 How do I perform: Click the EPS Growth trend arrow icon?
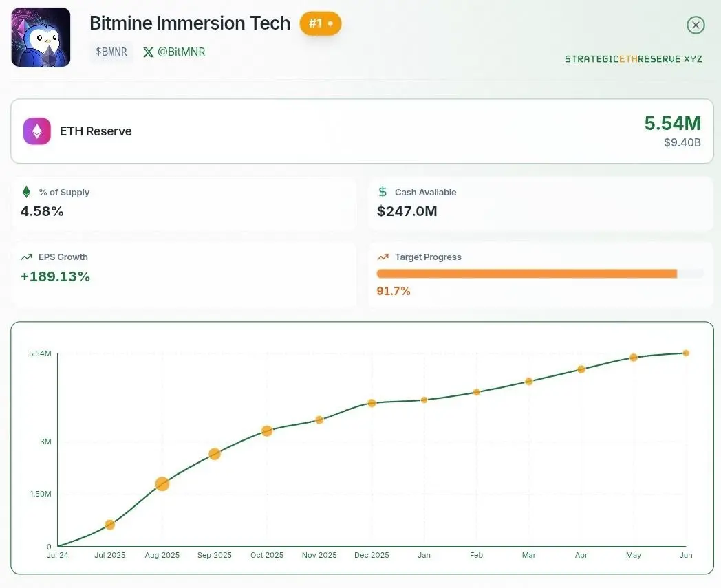click(x=27, y=257)
